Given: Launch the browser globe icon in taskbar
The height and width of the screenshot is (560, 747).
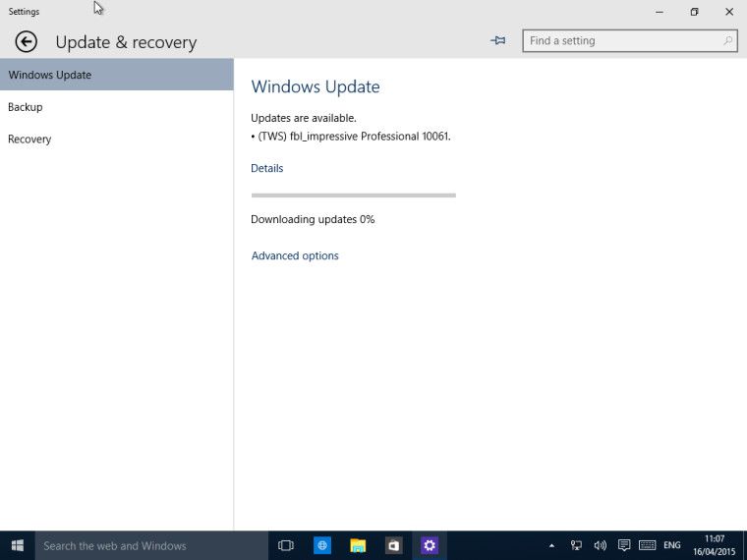Looking at the screenshot, I should coord(322,545).
